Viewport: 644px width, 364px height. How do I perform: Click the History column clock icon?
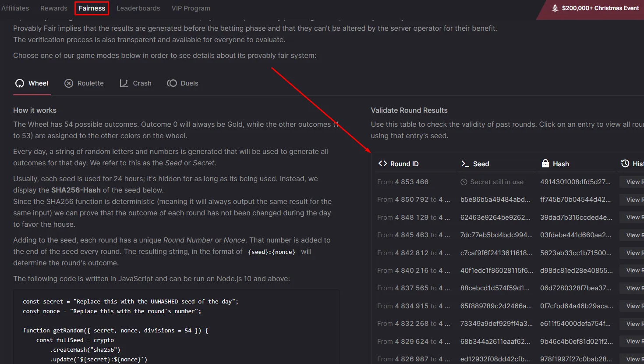625,164
